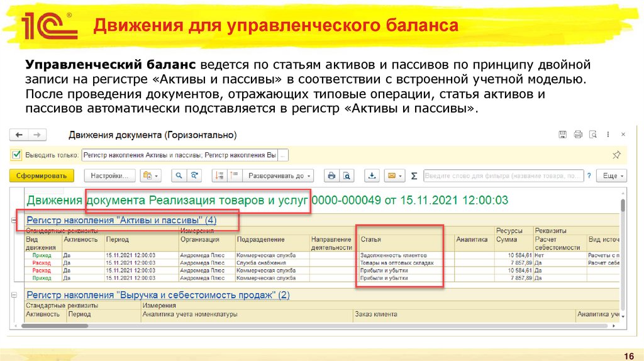Open link Регистр накопления "Выручка и себестоимость продаж" (2)
This screenshot has width=644, height=361.
(x=158, y=295)
